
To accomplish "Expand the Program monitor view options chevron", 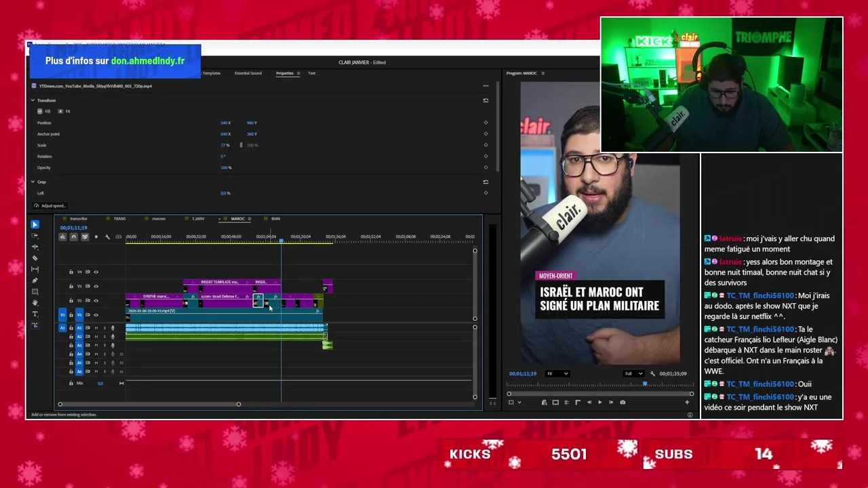I will pos(519,402).
